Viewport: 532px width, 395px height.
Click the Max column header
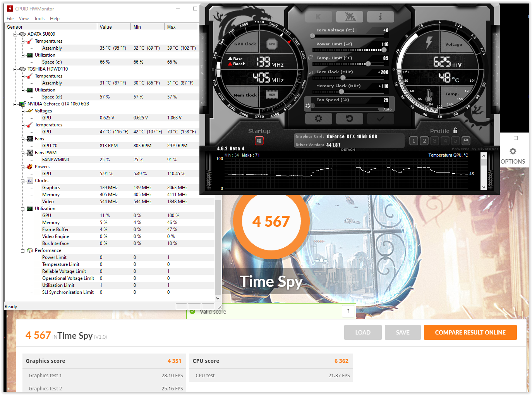(x=181, y=27)
